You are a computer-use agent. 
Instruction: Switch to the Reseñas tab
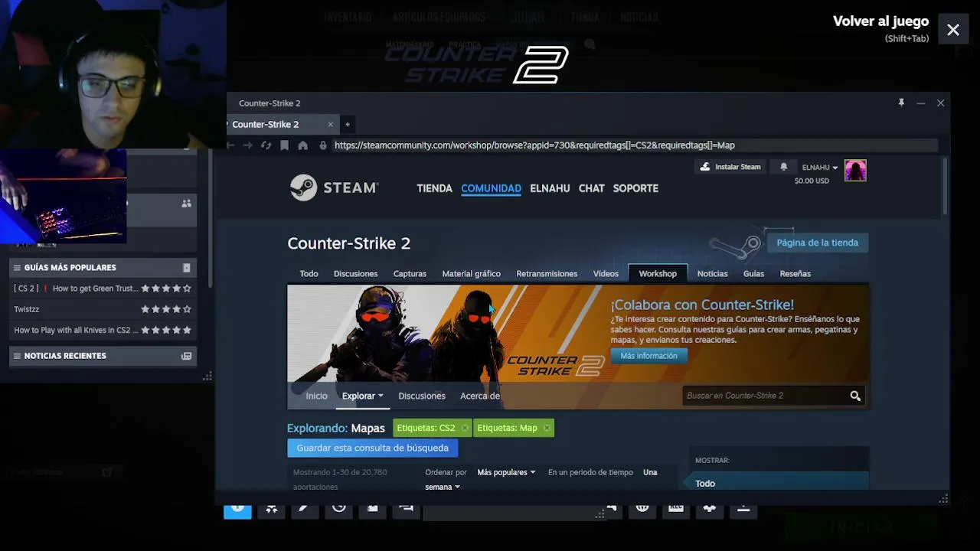click(x=795, y=273)
